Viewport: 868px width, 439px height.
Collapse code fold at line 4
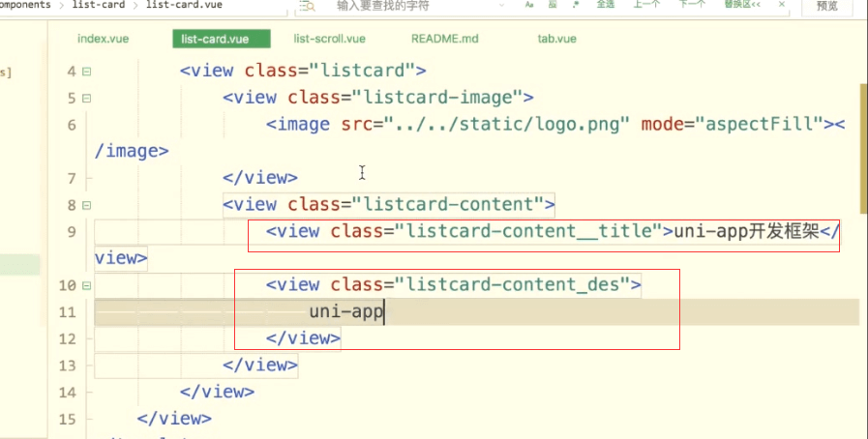pyautogui.click(x=86, y=72)
